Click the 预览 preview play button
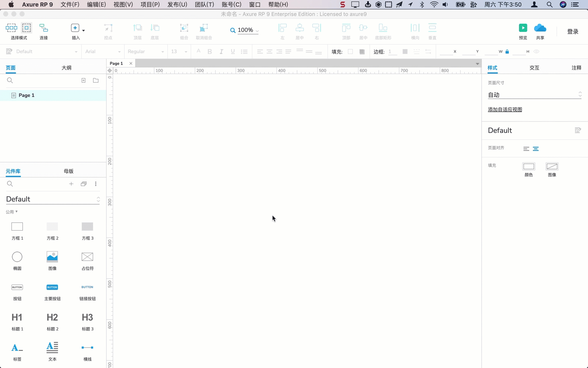The height and width of the screenshot is (368, 588). pos(523,28)
